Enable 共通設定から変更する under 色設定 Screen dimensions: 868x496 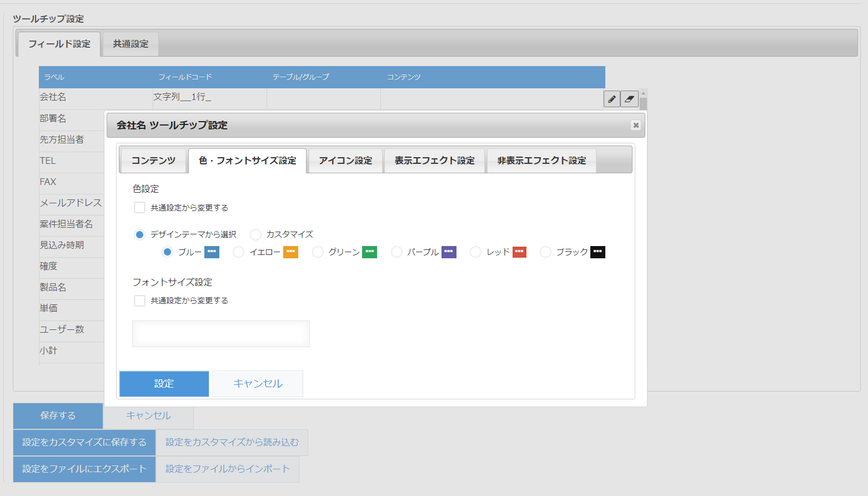[x=139, y=207]
